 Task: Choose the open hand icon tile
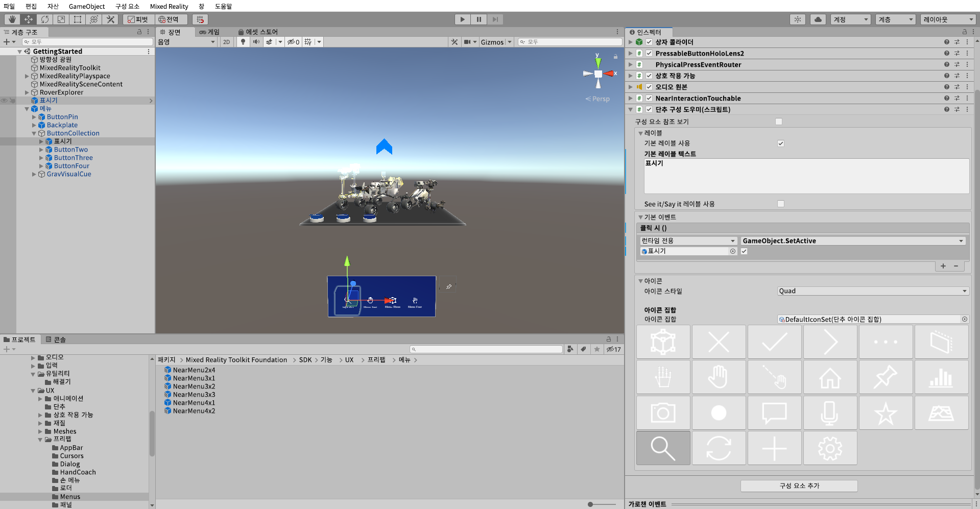pyautogui.click(x=719, y=378)
